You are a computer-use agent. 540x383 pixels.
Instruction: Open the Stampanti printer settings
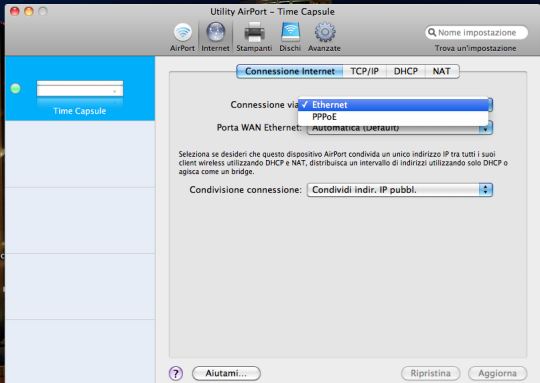(x=254, y=37)
